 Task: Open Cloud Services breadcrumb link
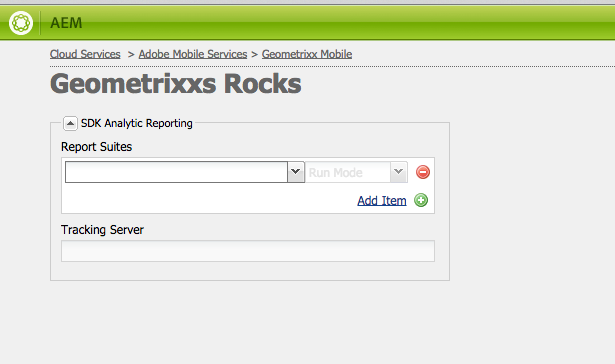pos(85,54)
